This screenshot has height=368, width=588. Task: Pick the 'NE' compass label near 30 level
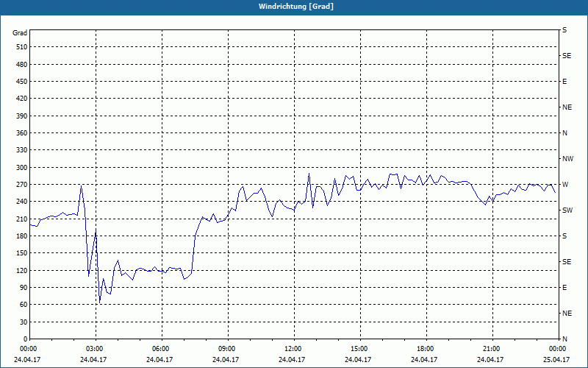[567, 314]
